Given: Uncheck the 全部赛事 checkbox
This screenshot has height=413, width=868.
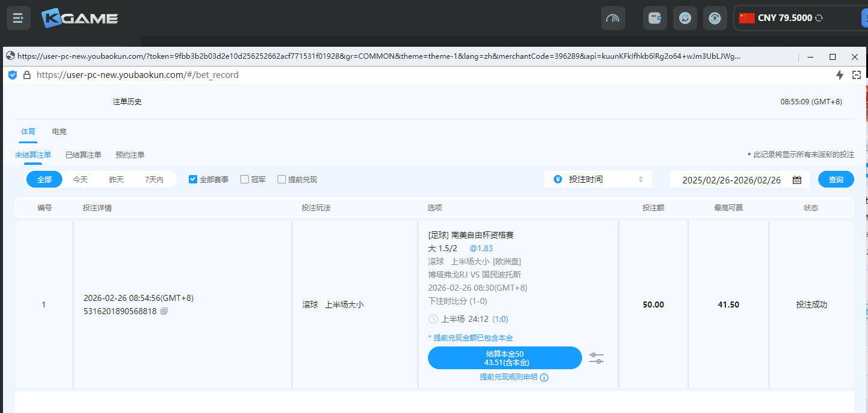Looking at the screenshot, I should point(193,179).
